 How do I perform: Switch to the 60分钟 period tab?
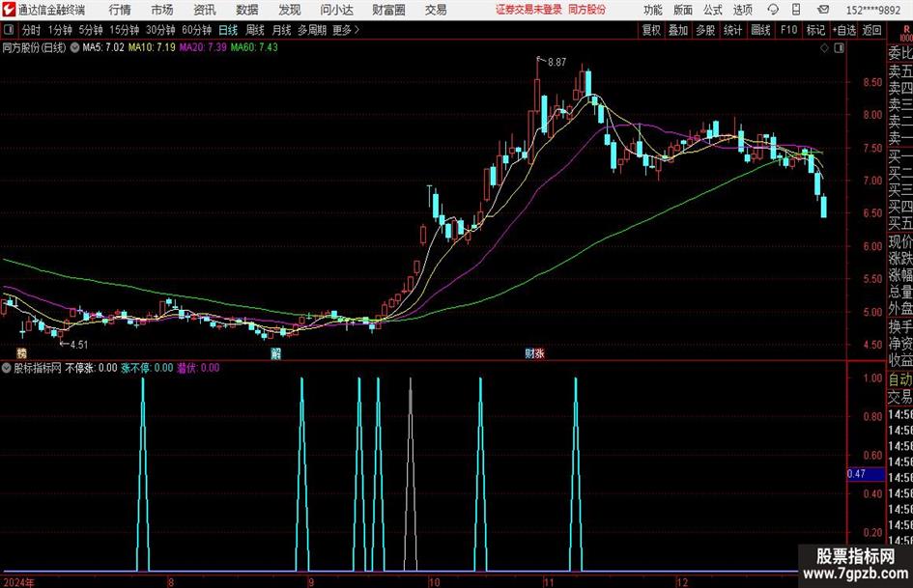(197, 30)
